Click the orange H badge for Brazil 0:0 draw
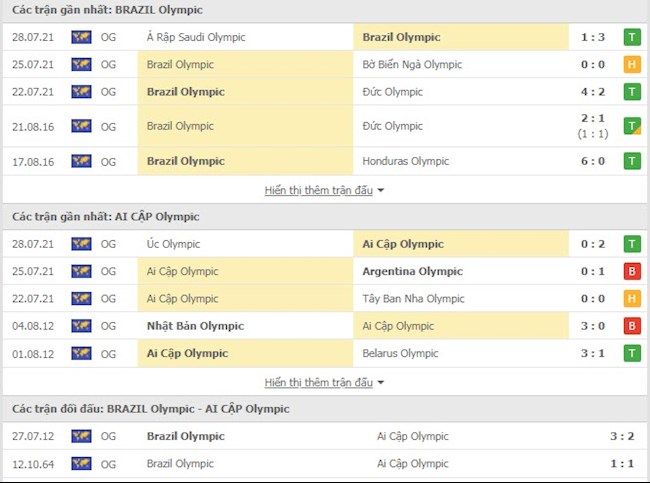 (x=632, y=64)
